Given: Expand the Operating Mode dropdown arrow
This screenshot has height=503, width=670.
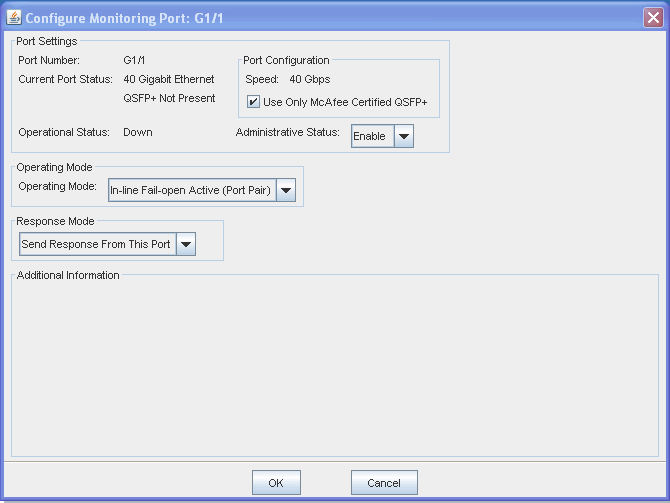Looking at the screenshot, I should [x=286, y=190].
